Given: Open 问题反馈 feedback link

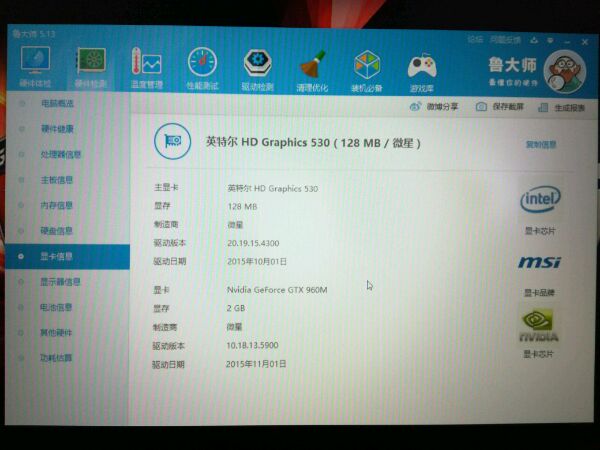Looking at the screenshot, I should (x=505, y=40).
